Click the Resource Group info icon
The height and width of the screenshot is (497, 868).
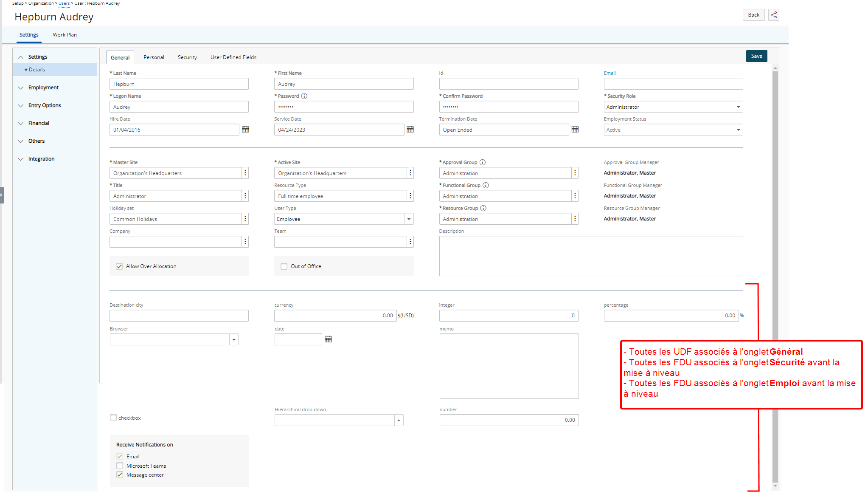coord(483,208)
